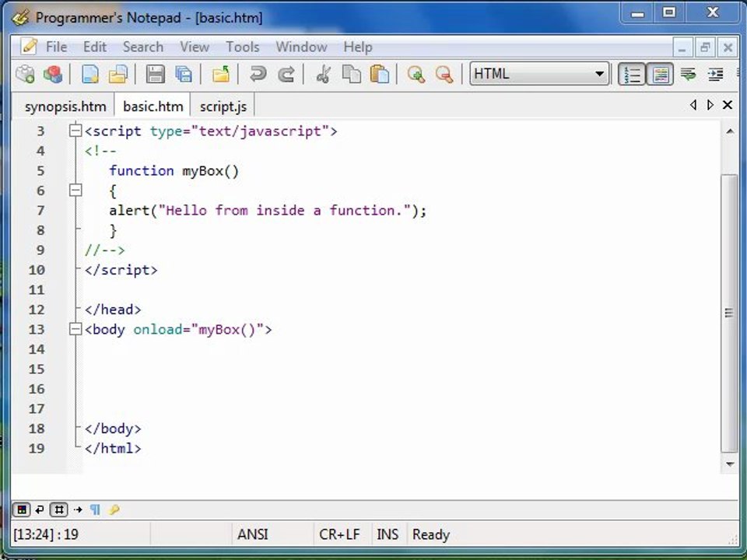
Task: Toggle the hash symbol button in bottom bar
Action: click(x=59, y=510)
